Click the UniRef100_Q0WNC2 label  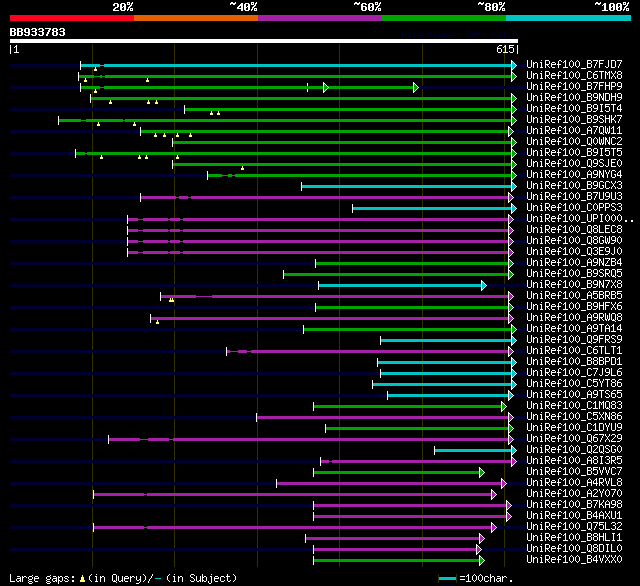[x=574, y=142]
